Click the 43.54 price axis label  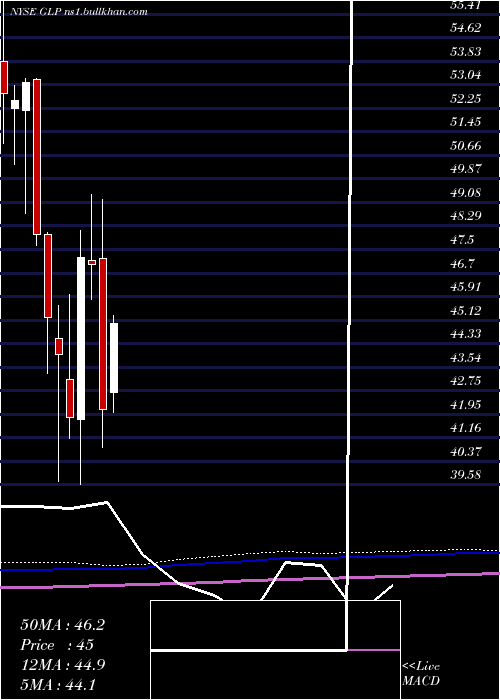click(x=466, y=357)
